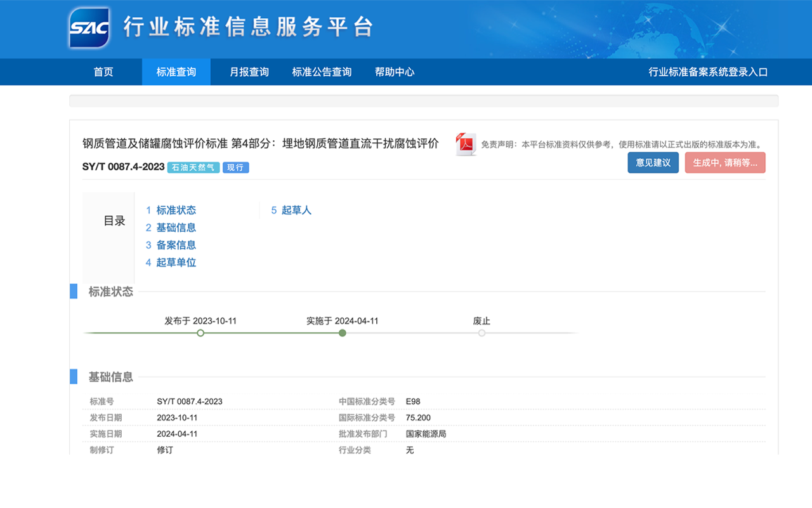The width and height of the screenshot is (812, 508).
Task: Jump to 起草单位 via table of contents
Action: [x=178, y=262]
